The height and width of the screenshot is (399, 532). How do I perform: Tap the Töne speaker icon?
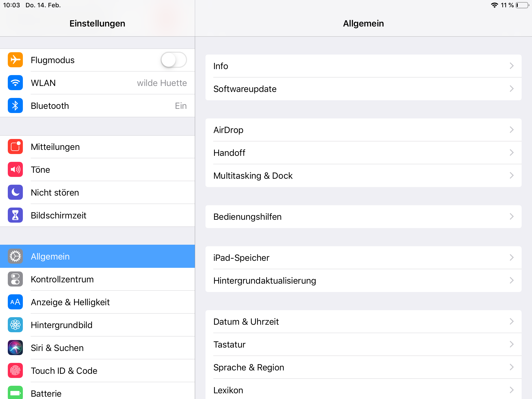pyautogui.click(x=15, y=170)
